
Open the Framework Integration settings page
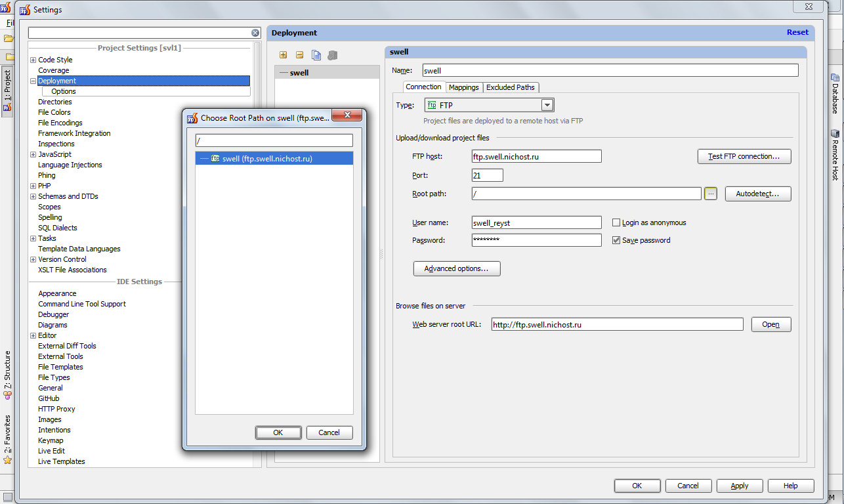point(74,133)
